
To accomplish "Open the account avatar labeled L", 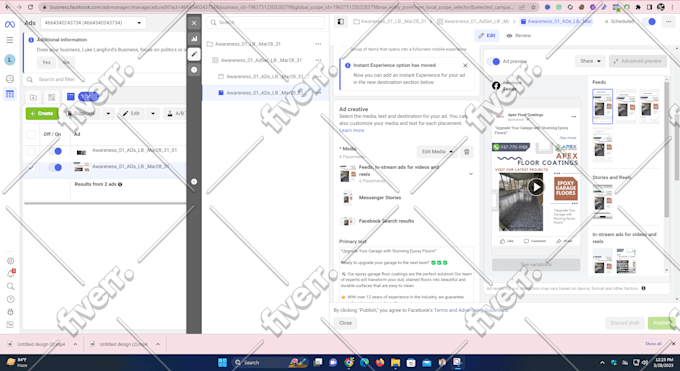I will point(10,59).
